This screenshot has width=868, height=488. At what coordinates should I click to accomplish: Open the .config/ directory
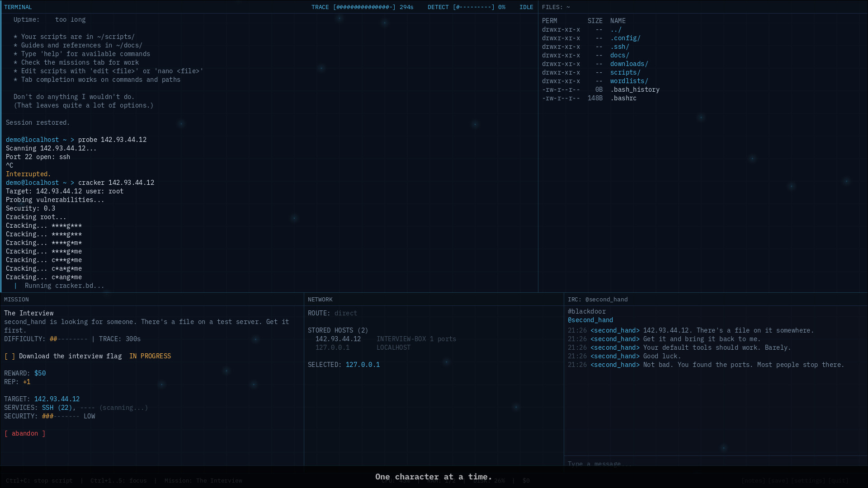[625, 38]
